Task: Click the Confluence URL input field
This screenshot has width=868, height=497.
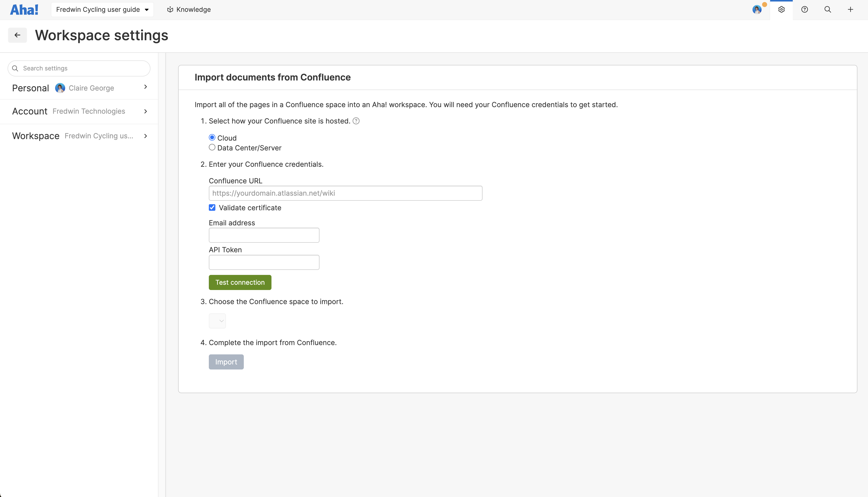Action: point(345,193)
